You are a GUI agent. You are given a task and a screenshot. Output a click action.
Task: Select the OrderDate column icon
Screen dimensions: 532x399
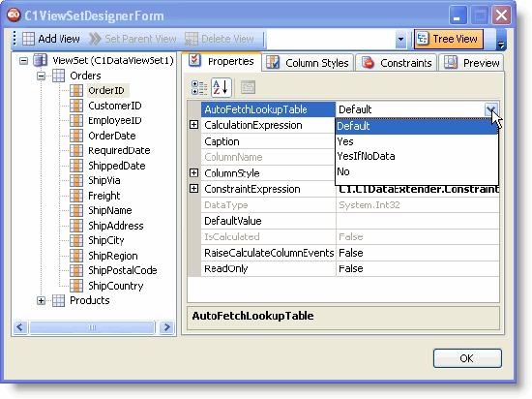76,136
